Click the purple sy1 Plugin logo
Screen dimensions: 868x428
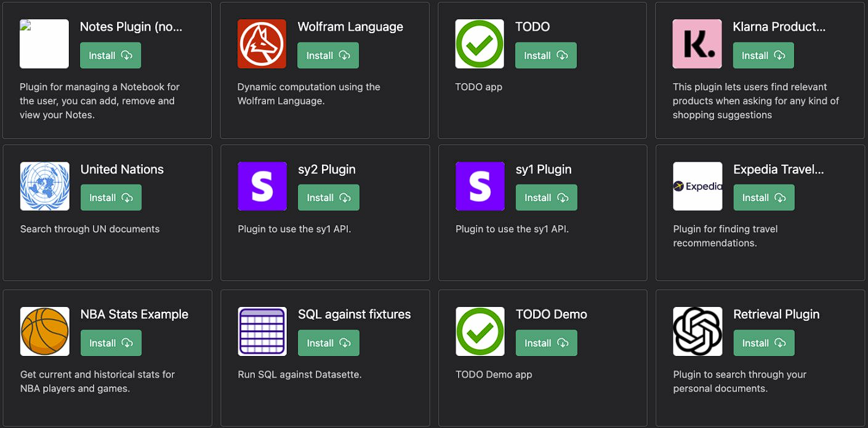pyautogui.click(x=480, y=186)
